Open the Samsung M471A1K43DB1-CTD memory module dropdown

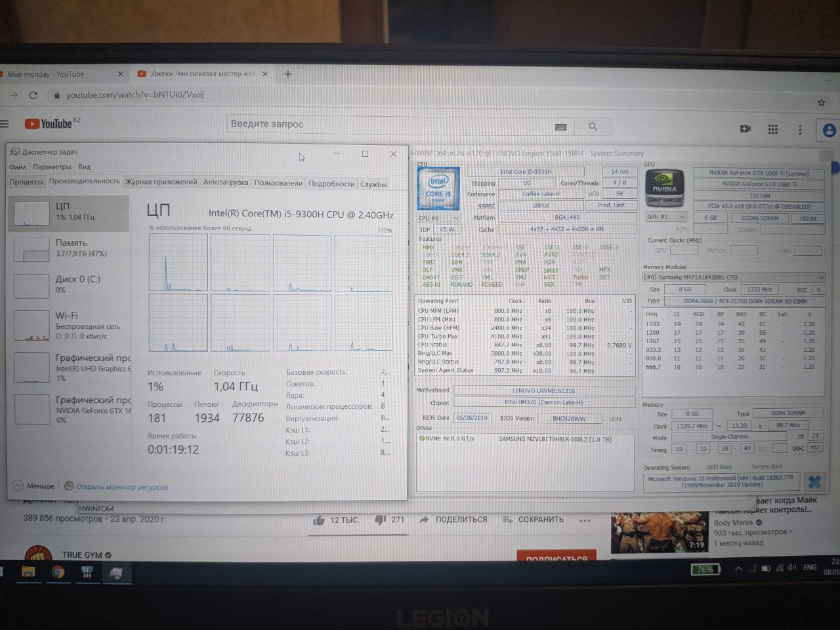[x=733, y=277]
